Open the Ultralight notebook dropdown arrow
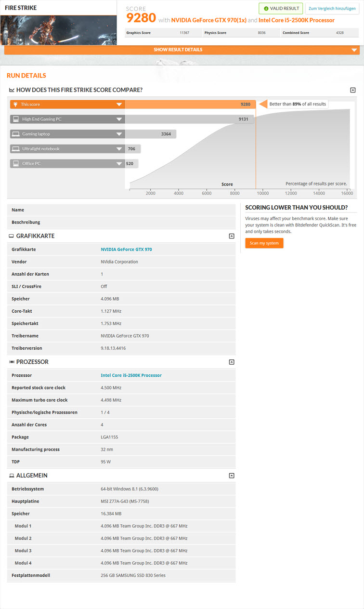The image size is (364, 609). [x=119, y=149]
